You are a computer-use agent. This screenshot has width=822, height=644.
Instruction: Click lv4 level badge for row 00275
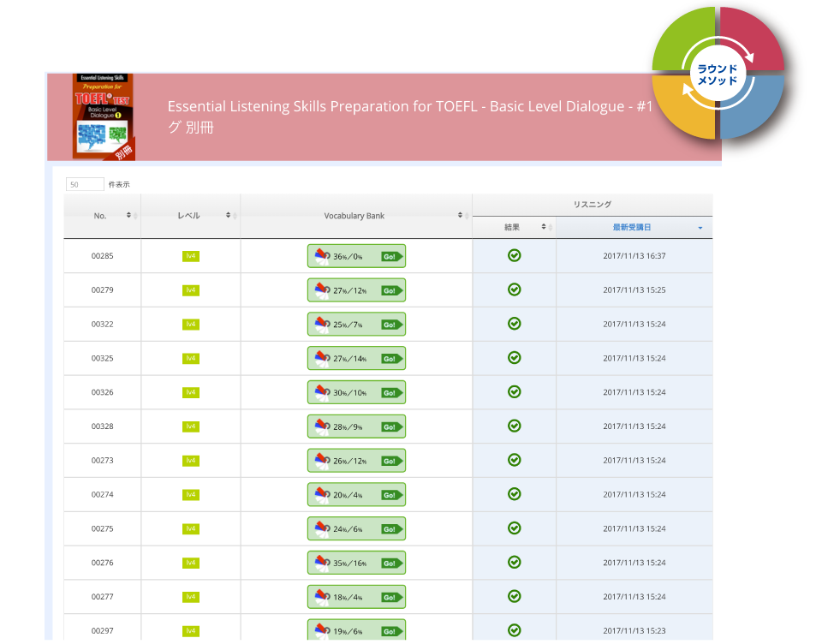coord(191,529)
